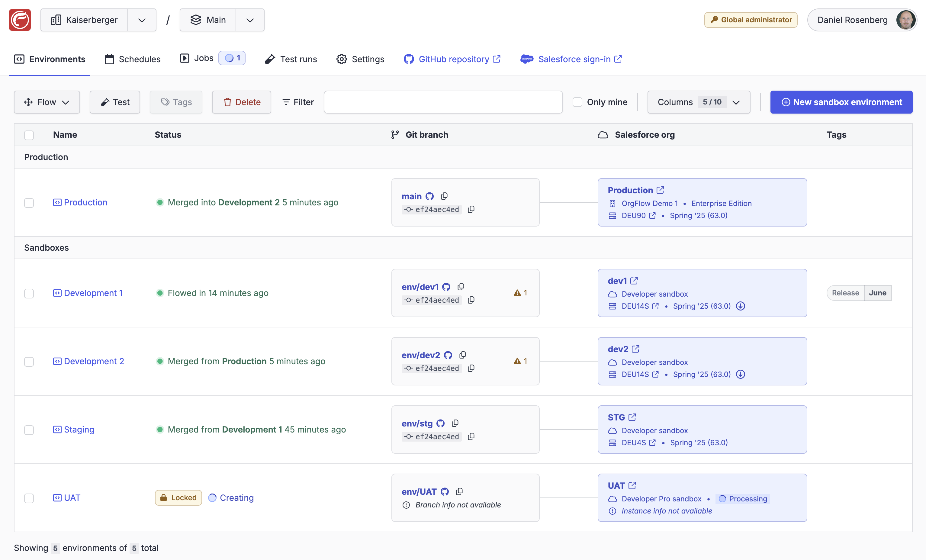Copy the commit SHA ef24aec4ed on Production row

tap(471, 209)
